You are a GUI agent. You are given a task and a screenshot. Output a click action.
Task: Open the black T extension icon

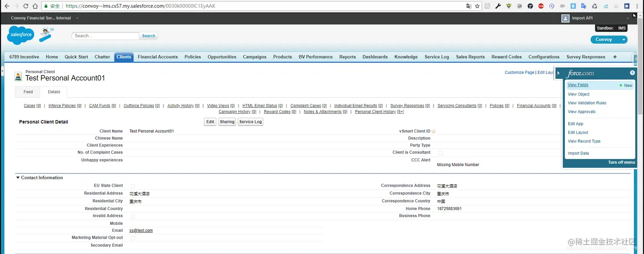click(x=530, y=6)
